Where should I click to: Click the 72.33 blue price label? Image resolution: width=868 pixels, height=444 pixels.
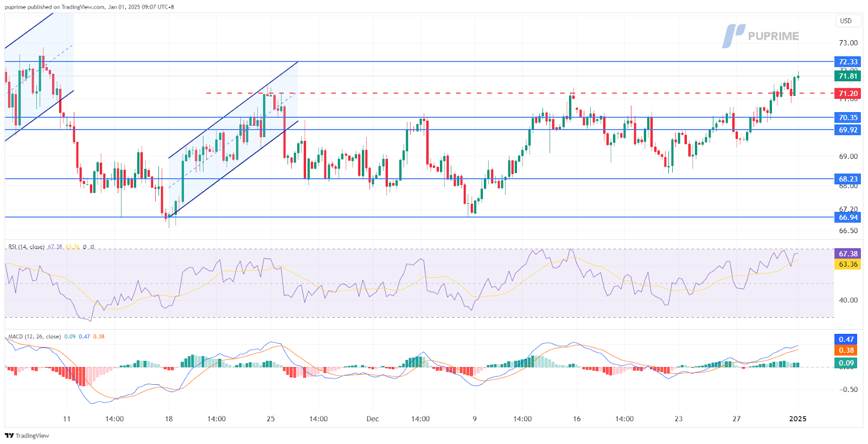point(847,62)
